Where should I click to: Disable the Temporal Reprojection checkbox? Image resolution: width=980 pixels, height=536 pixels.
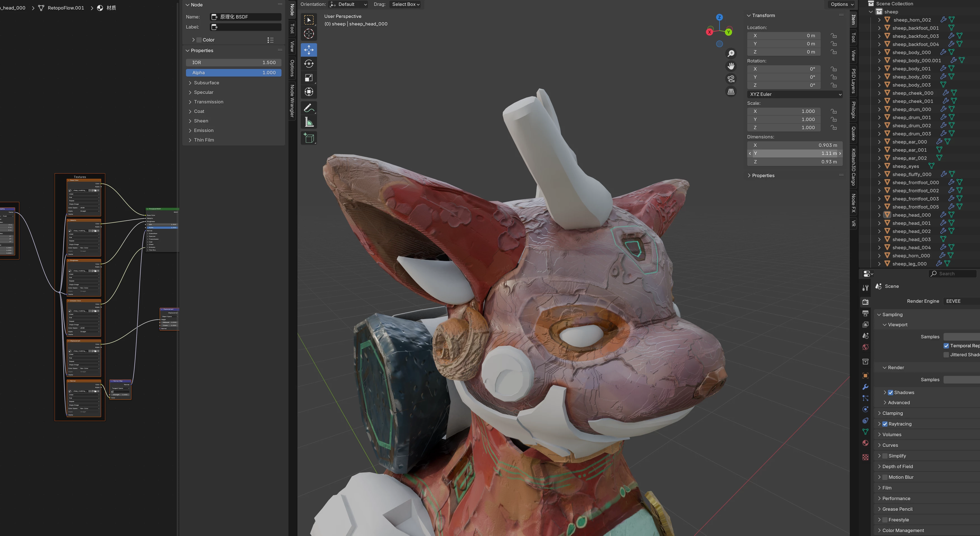point(946,346)
